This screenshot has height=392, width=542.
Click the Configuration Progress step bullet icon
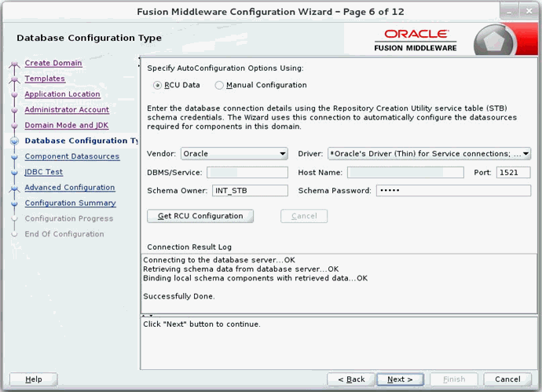pyautogui.click(x=14, y=219)
